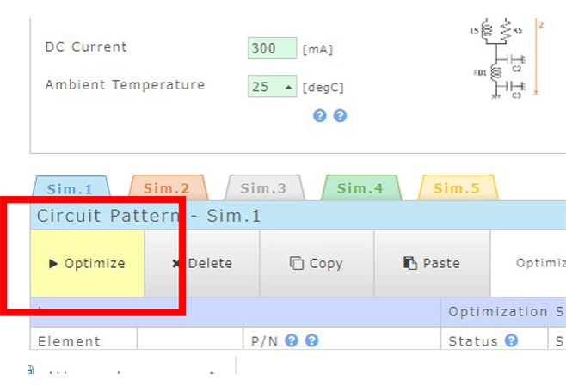The image size is (566, 392).
Task: Select the Sim.1 tab
Action: (x=70, y=188)
